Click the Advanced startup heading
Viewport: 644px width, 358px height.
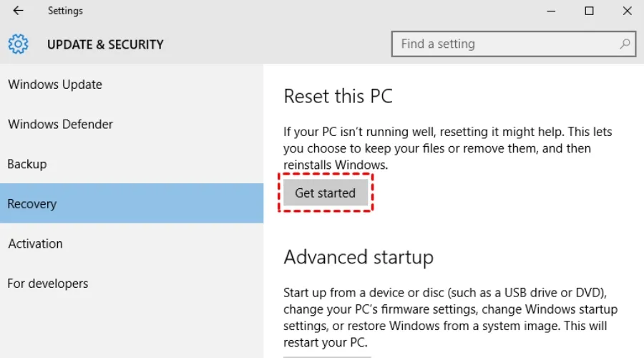[358, 256]
